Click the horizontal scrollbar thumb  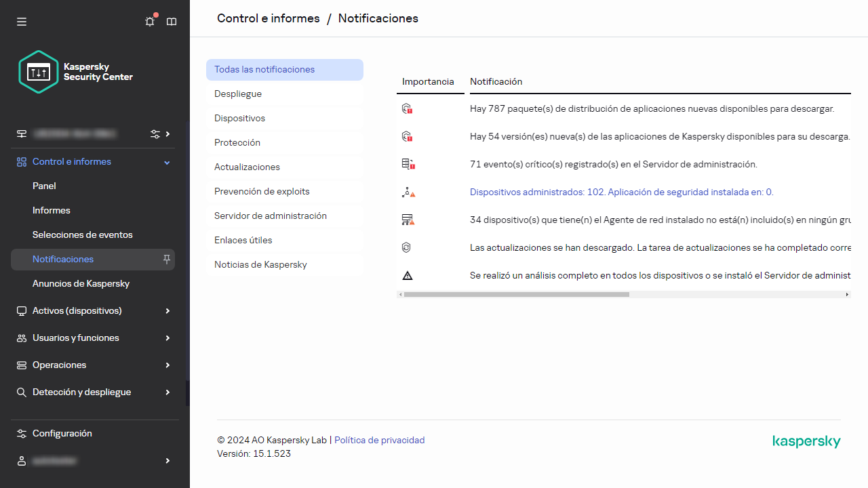coord(517,295)
